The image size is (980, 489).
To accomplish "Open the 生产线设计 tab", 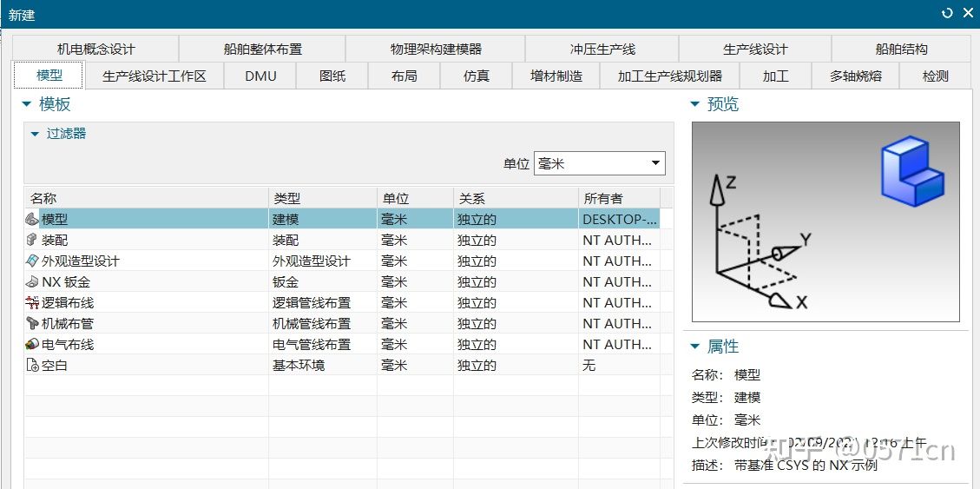I will click(755, 49).
